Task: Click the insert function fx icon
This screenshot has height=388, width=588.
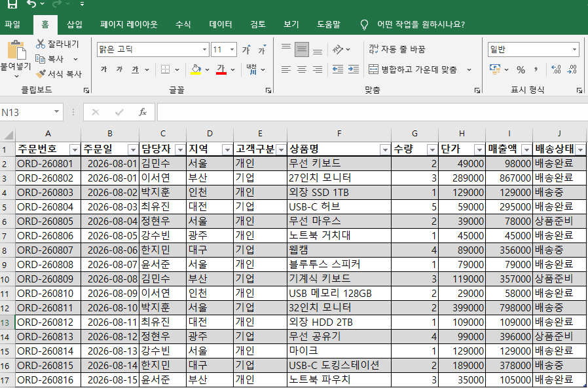Action: (143, 112)
